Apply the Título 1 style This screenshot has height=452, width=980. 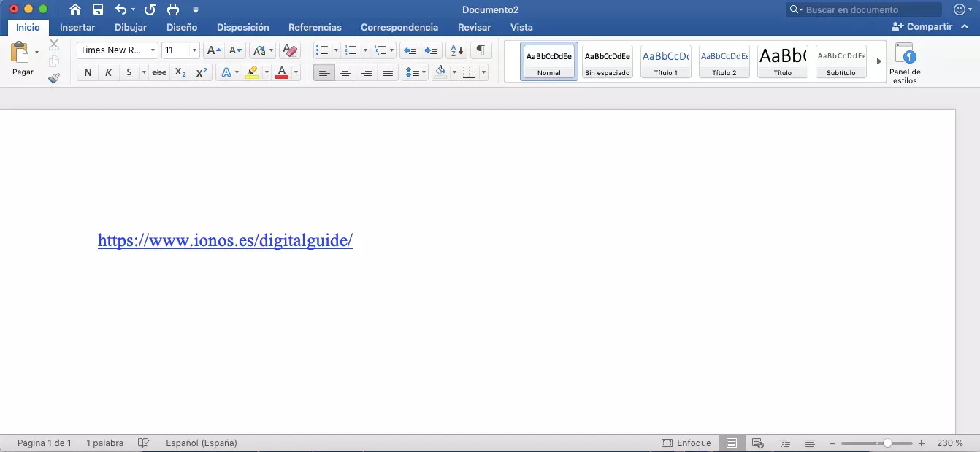click(x=666, y=61)
